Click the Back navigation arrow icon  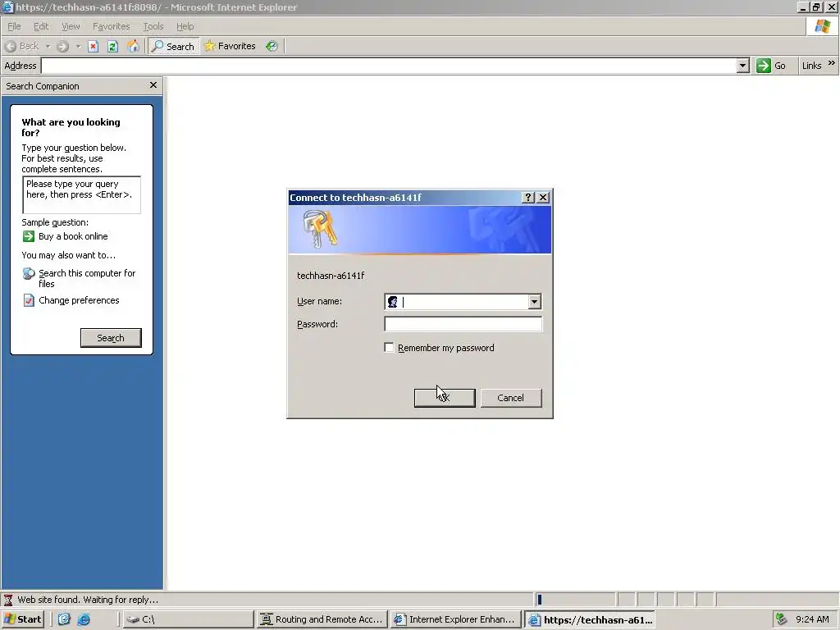click(11, 46)
